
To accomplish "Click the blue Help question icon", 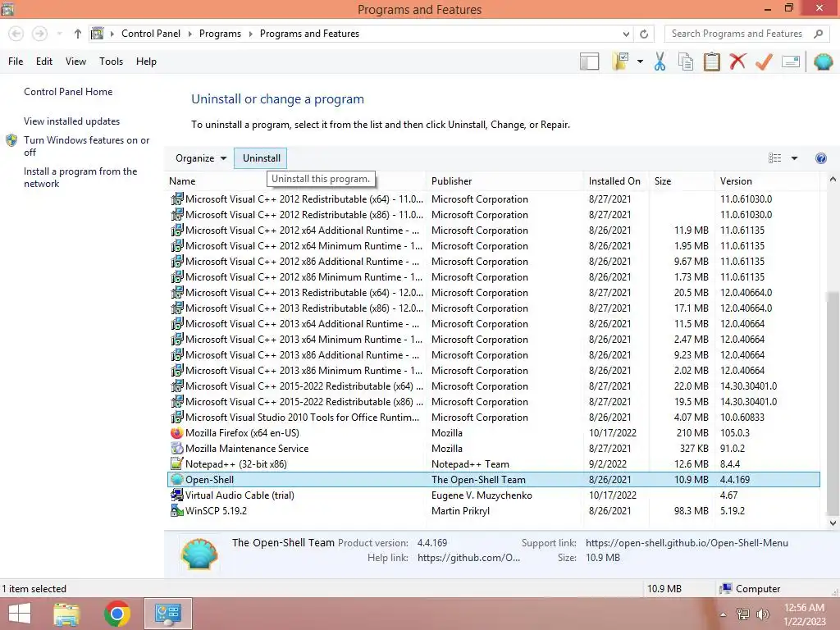I will point(820,158).
